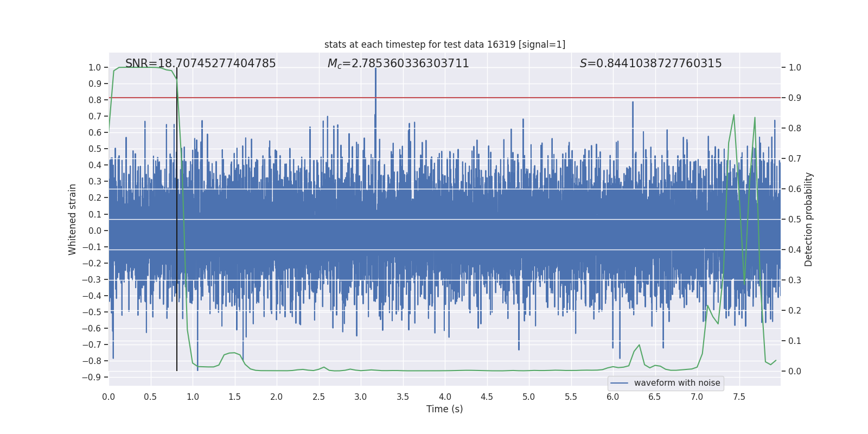Pick the Time axis tick label 1.5

pyautogui.click(x=235, y=397)
